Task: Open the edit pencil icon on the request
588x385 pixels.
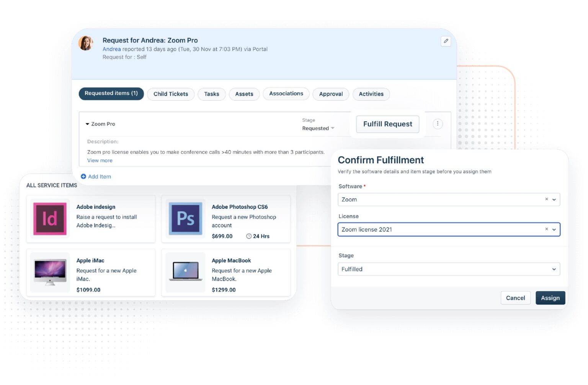Action: click(x=445, y=41)
